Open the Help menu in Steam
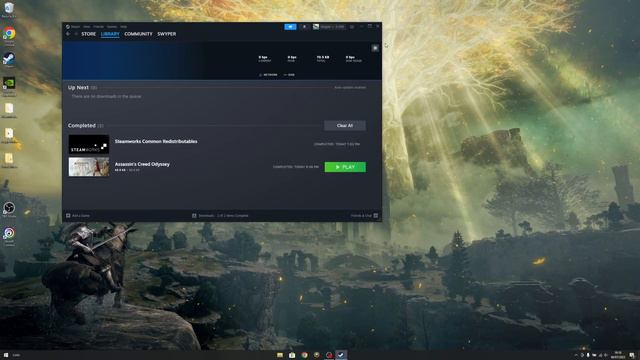This screenshot has width=640, height=360. coord(123,27)
